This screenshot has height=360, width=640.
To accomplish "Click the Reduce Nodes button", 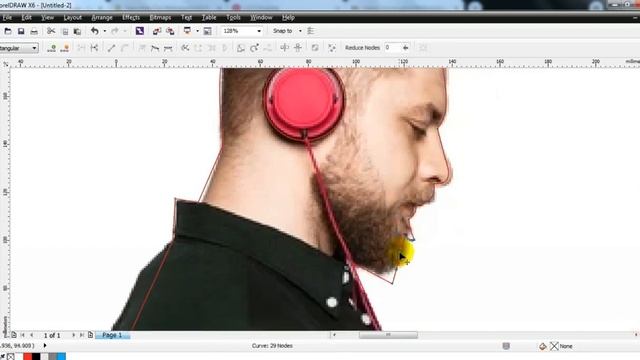I will tap(362, 48).
